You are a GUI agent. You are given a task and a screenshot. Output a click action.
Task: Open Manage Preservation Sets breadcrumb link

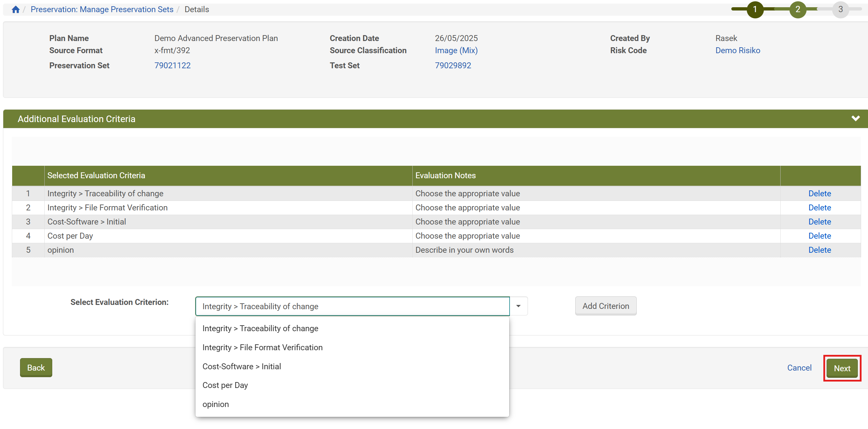tap(102, 10)
